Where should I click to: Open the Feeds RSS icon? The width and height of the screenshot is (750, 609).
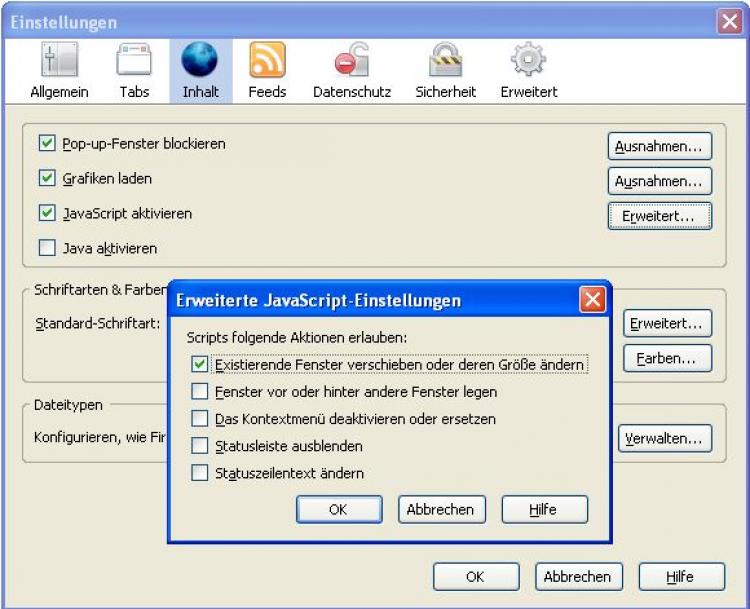(x=267, y=62)
